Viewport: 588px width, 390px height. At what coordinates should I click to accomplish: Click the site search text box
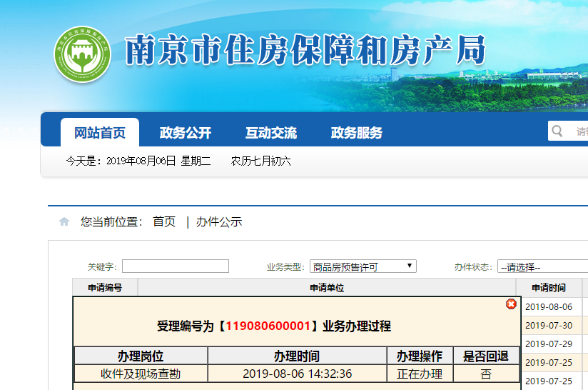coord(579,131)
